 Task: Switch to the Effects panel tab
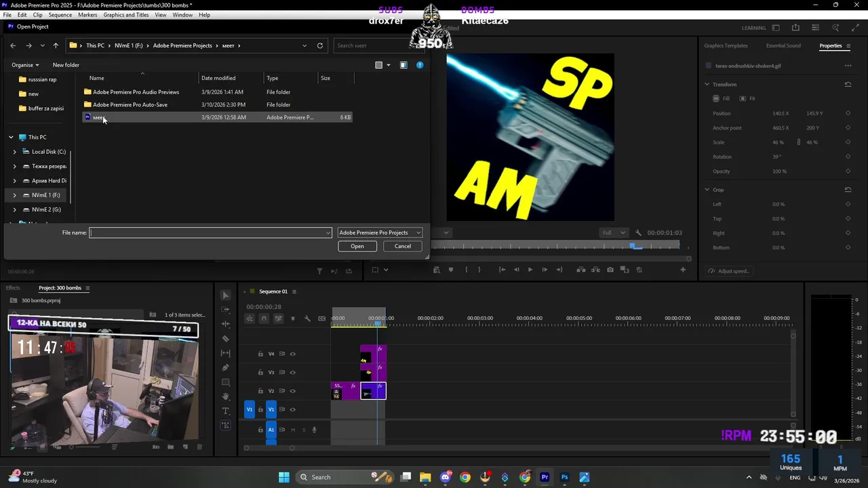pos(13,288)
